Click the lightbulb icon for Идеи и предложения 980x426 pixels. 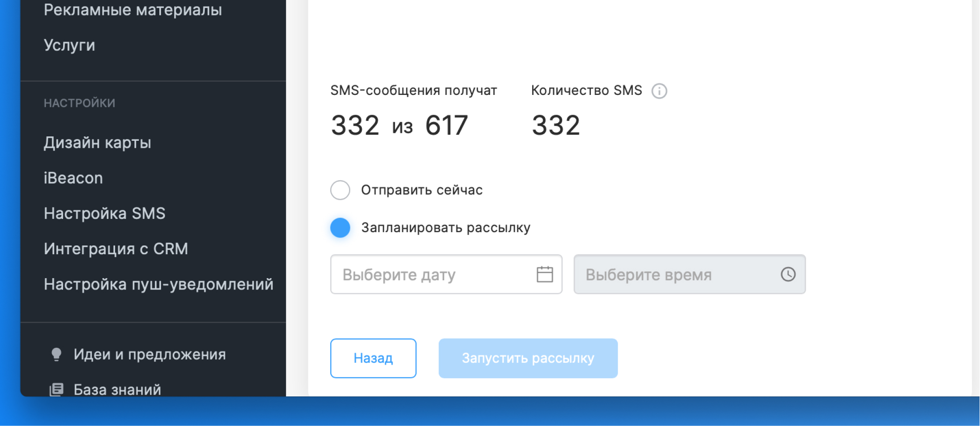pos(56,354)
